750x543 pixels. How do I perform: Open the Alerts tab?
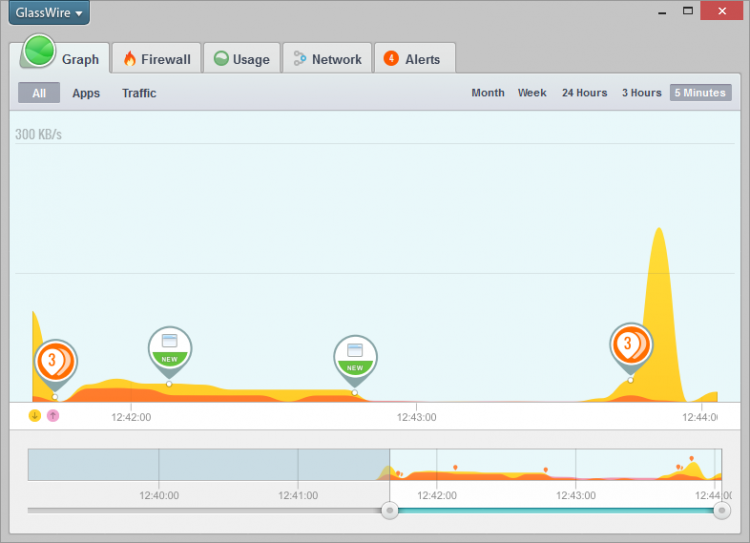(x=414, y=59)
